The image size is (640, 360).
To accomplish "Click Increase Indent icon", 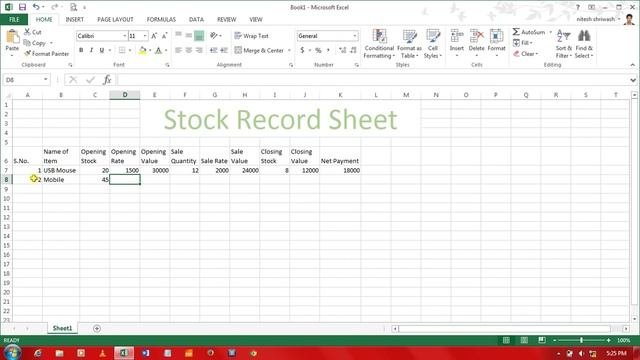I will point(224,50).
